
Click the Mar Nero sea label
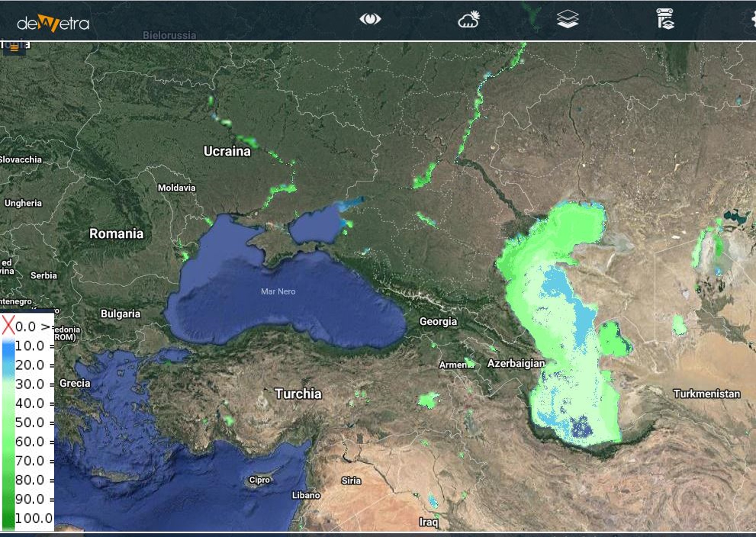278,292
